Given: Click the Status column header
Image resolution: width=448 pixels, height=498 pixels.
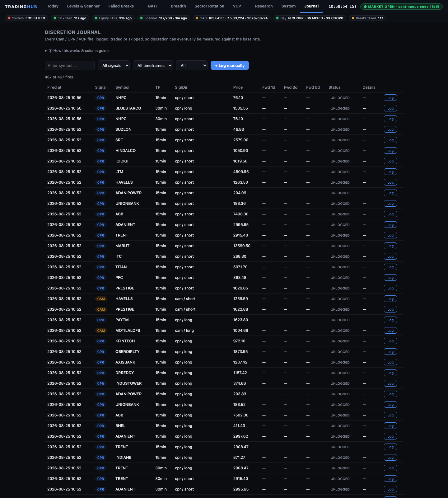Looking at the screenshot, I should point(334,87).
